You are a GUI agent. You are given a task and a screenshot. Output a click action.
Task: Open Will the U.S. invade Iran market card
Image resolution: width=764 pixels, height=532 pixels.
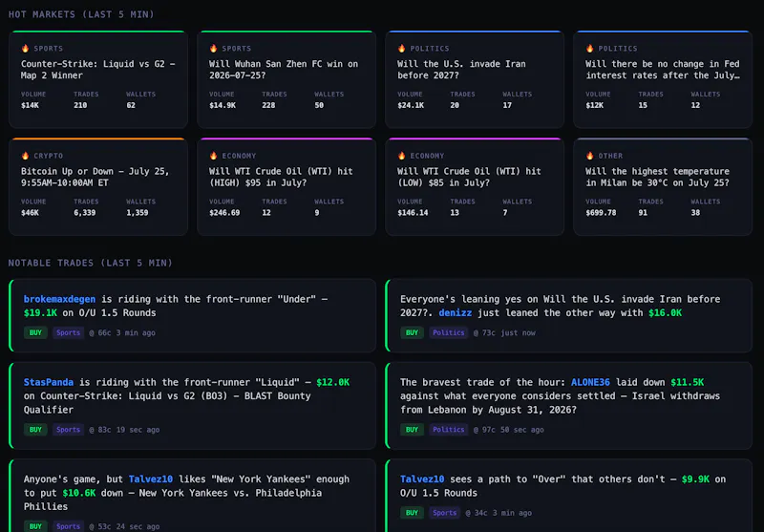click(x=475, y=79)
